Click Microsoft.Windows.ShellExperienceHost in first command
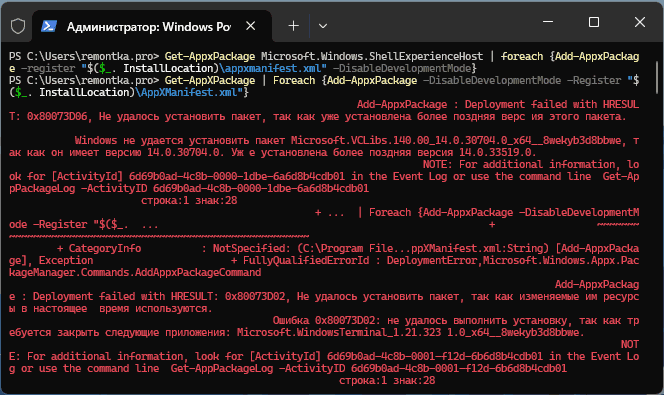 click(x=372, y=56)
